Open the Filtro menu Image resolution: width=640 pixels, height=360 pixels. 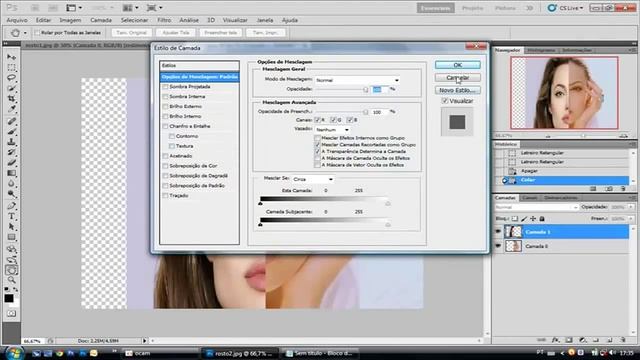(164, 20)
